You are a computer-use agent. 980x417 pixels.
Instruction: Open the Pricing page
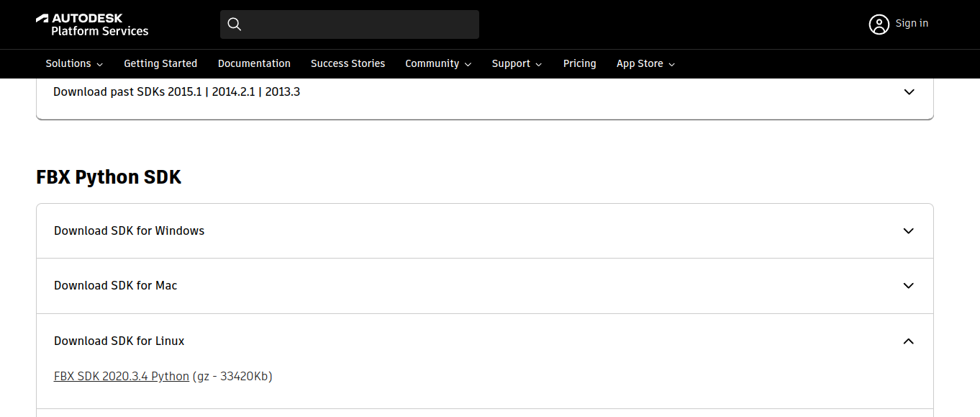click(579, 64)
